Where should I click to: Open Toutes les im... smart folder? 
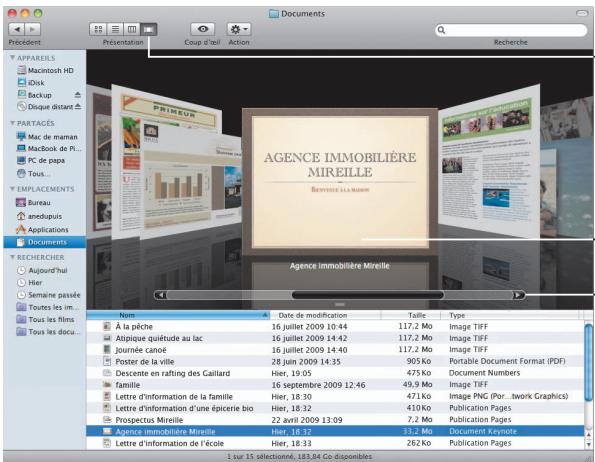(x=48, y=307)
